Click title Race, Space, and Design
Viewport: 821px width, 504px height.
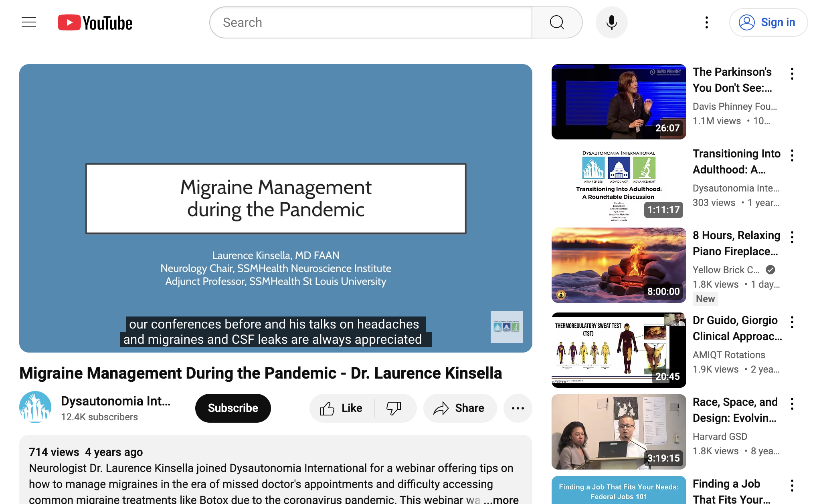[x=735, y=410]
